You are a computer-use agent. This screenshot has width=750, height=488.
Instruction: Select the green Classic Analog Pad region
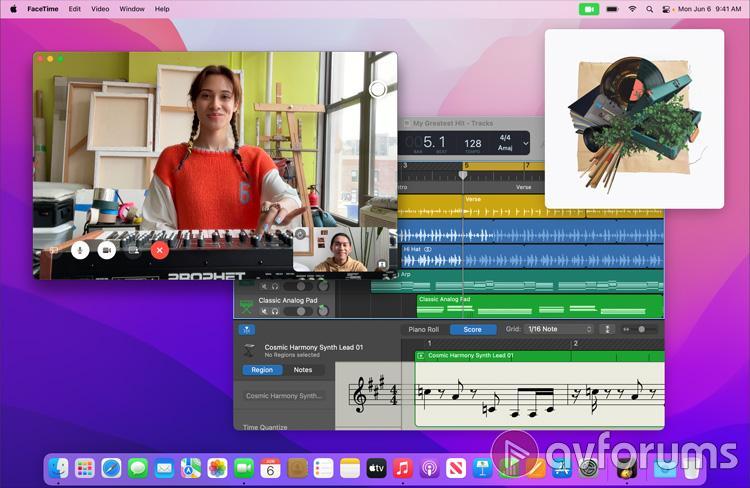point(540,306)
